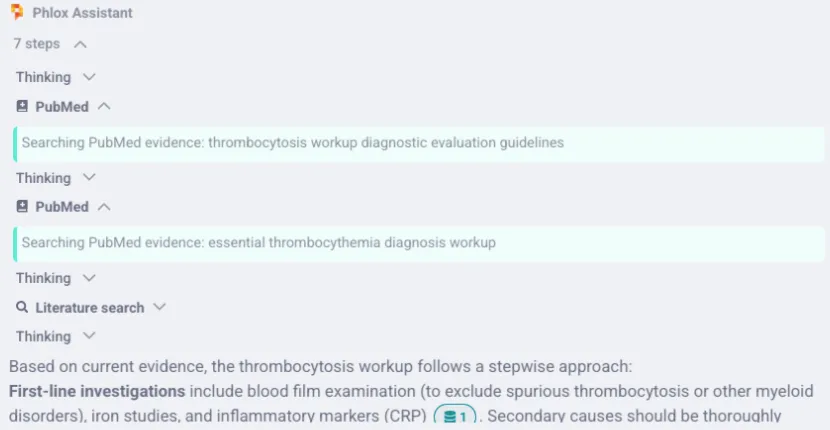
Task: Click the 7 steps label
Action: pos(37,44)
